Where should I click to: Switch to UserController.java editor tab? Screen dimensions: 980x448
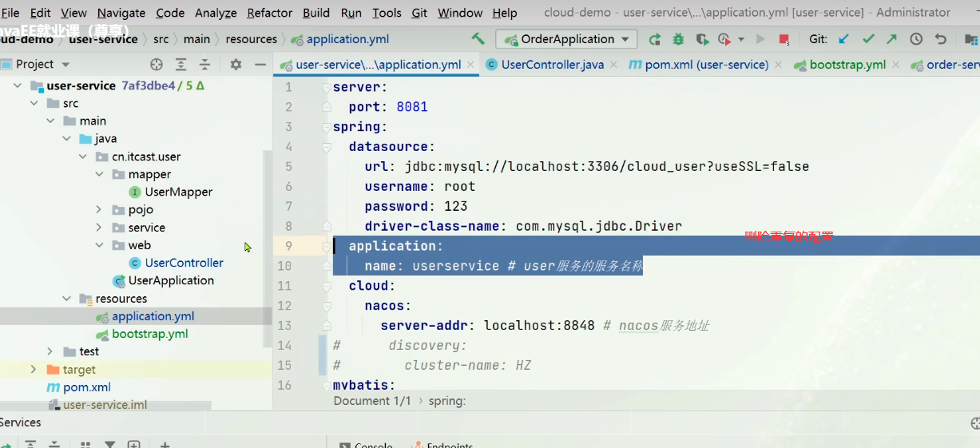point(552,65)
